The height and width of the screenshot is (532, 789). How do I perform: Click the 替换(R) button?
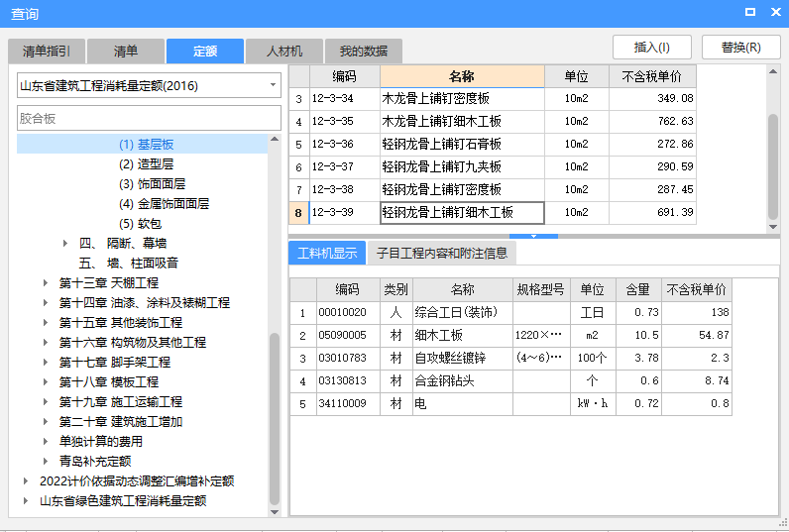click(x=740, y=48)
